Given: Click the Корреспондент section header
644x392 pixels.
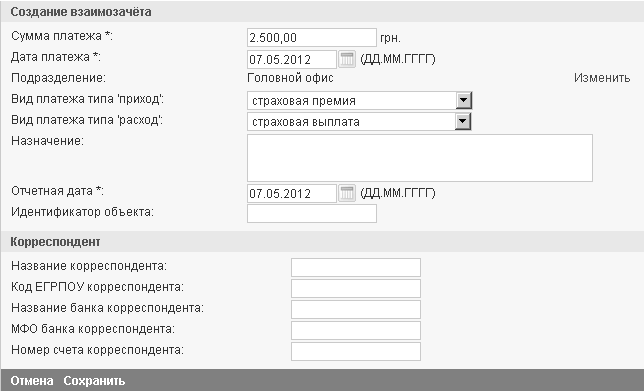Looking at the screenshot, I should [x=55, y=242].
